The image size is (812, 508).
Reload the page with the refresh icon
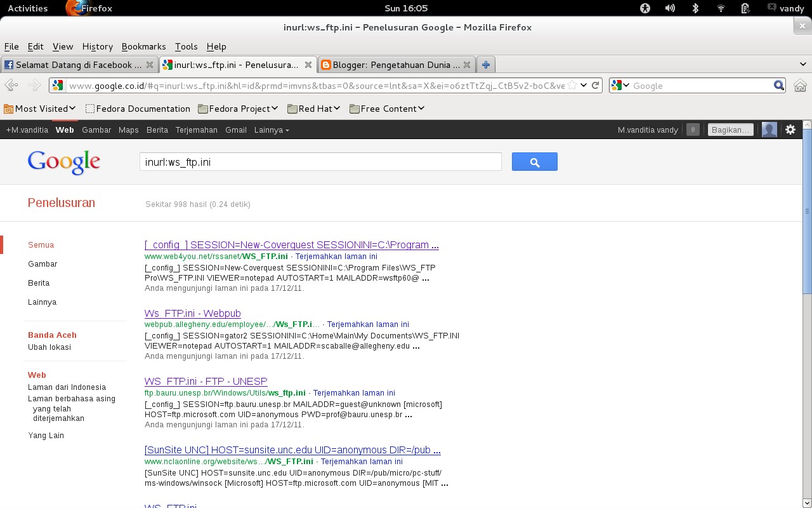[x=596, y=85]
